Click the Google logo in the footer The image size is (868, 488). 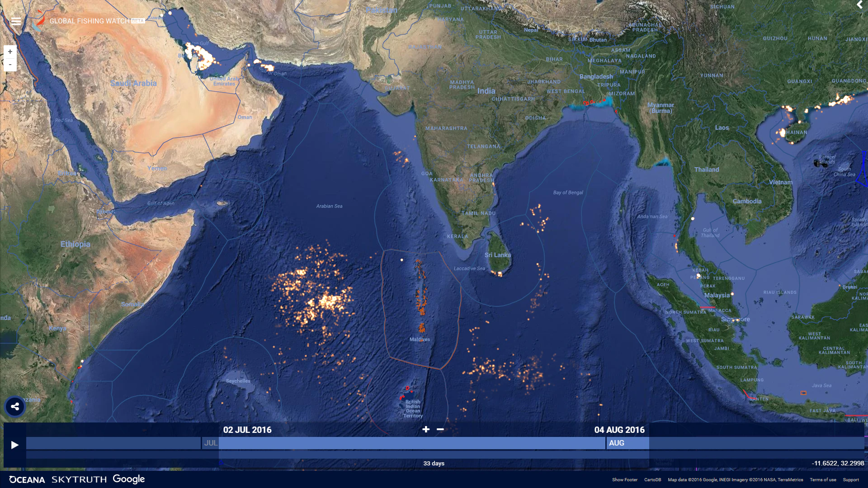[x=129, y=479]
